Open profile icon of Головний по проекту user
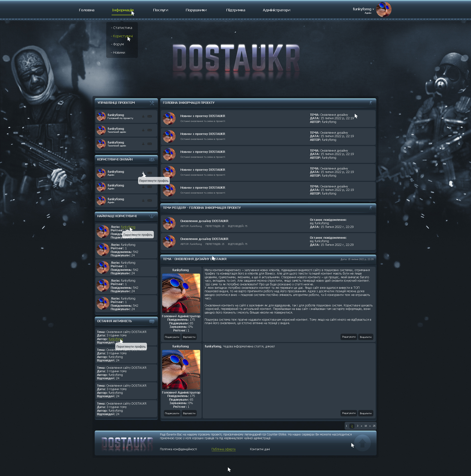The width and height of the screenshot is (471, 476). (143, 117)
